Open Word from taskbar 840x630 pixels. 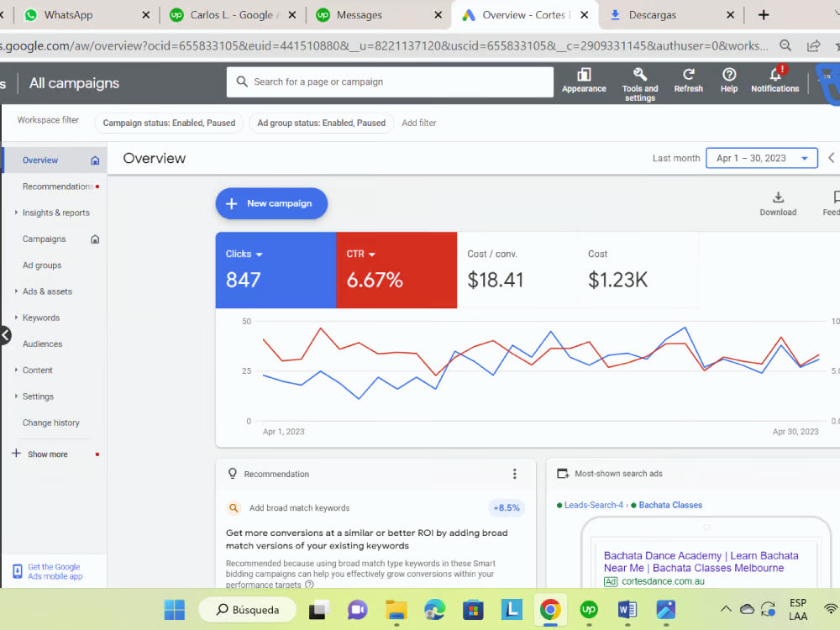click(x=627, y=610)
